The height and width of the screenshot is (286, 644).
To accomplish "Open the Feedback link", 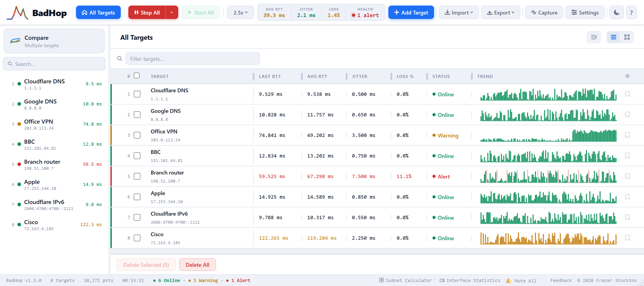I will pyautogui.click(x=561, y=280).
